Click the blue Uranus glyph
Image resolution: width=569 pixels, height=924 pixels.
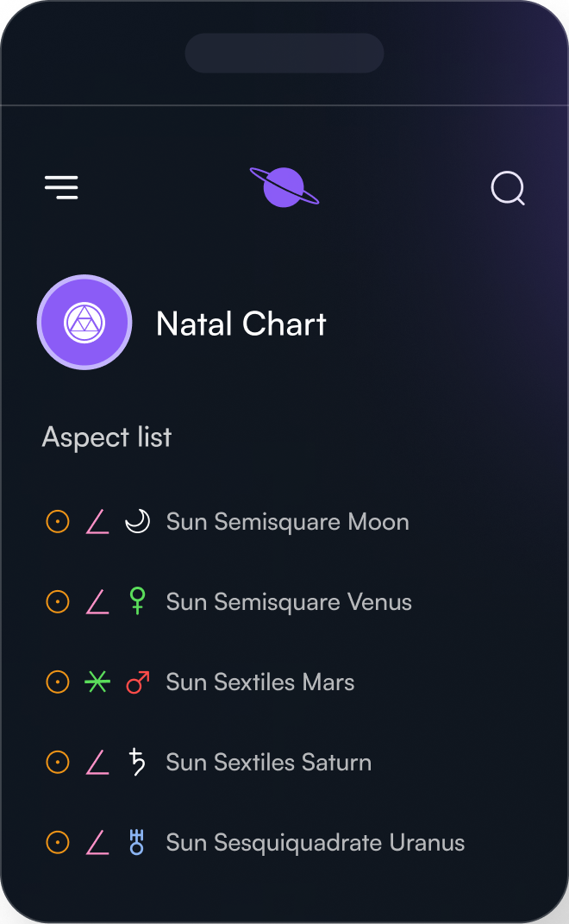(137, 842)
